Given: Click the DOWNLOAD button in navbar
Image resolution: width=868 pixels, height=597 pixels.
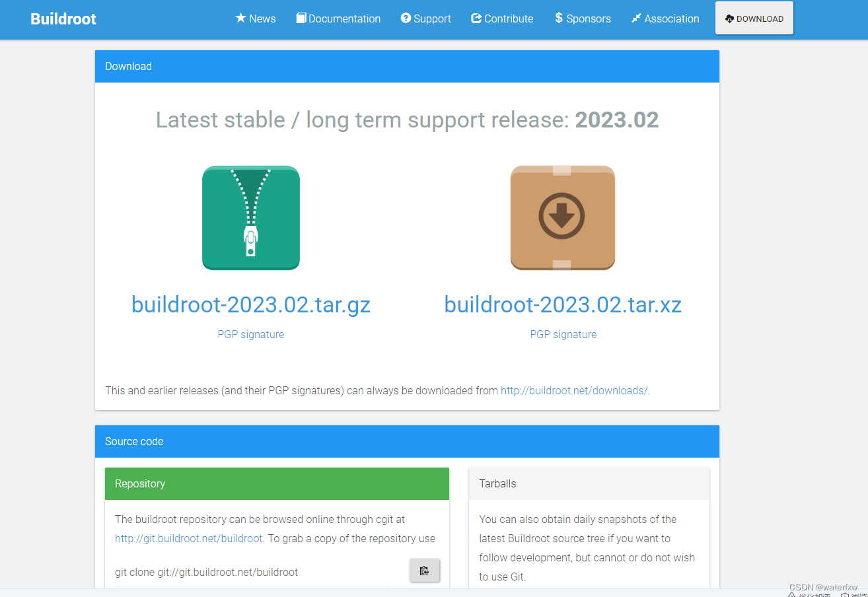Looking at the screenshot, I should 754,18.
